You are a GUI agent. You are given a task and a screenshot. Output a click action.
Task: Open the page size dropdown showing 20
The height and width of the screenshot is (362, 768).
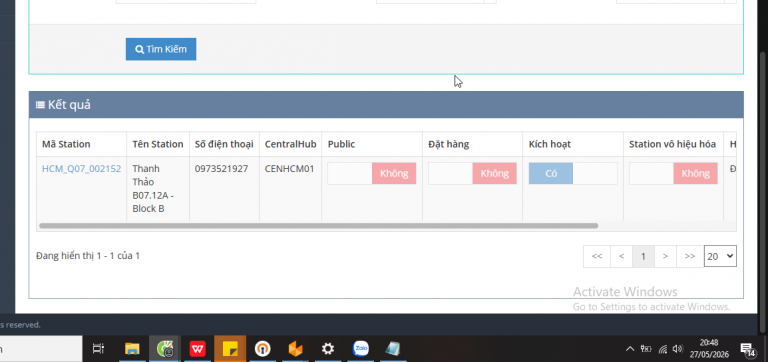tap(720, 256)
